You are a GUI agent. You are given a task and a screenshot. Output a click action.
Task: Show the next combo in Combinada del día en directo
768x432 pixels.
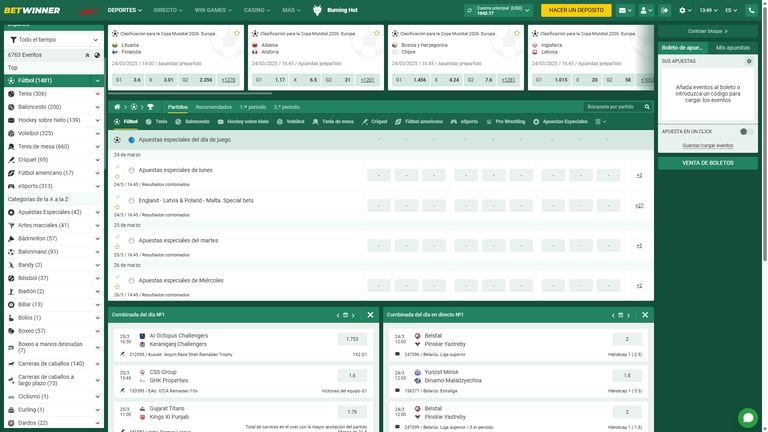point(628,315)
